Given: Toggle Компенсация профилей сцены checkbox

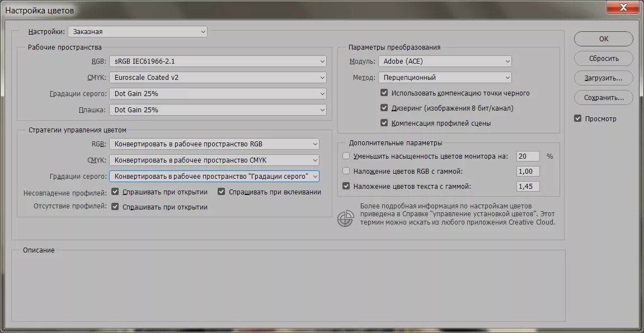Looking at the screenshot, I should (x=384, y=122).
